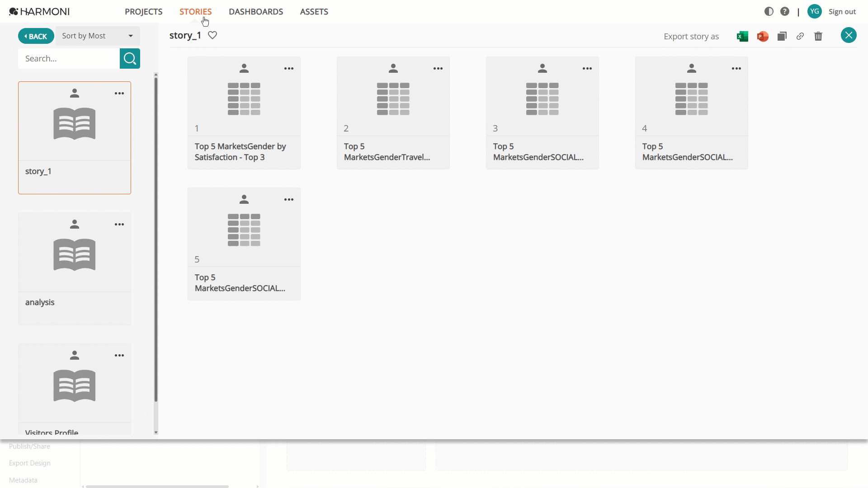Focus the Search input field
Image resolution: width=868 pixels, height=488 pixels.
point(69,59)
